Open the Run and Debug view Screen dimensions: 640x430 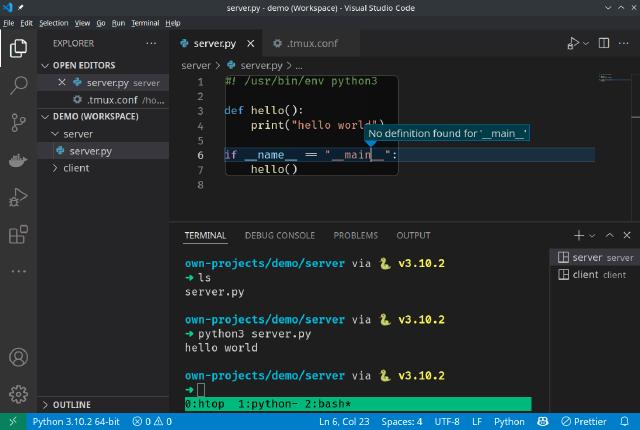[18, 197]
